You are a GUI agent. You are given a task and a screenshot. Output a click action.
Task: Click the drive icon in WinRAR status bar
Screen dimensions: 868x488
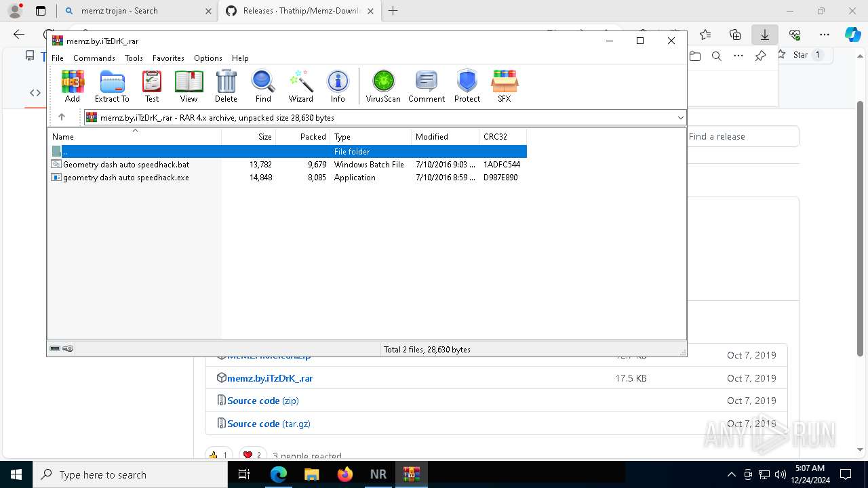(55, 348)
